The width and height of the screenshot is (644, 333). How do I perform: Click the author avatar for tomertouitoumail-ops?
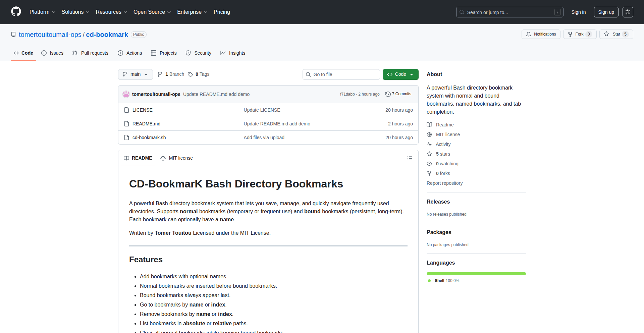point(126,94)
